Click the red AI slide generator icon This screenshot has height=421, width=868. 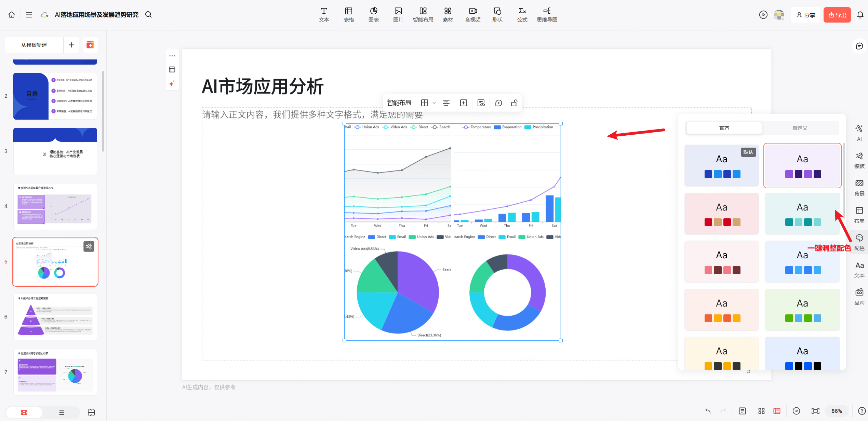tap(90, 45)
